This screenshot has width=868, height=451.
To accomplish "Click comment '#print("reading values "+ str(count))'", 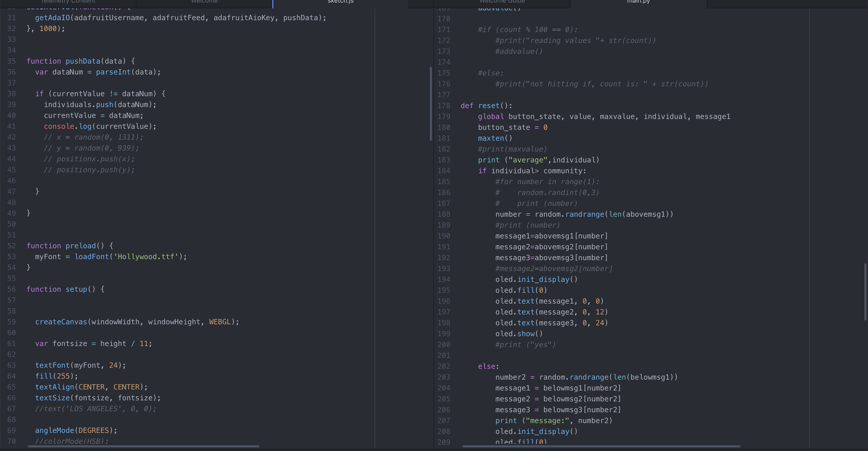I will (x=576, y=41).
